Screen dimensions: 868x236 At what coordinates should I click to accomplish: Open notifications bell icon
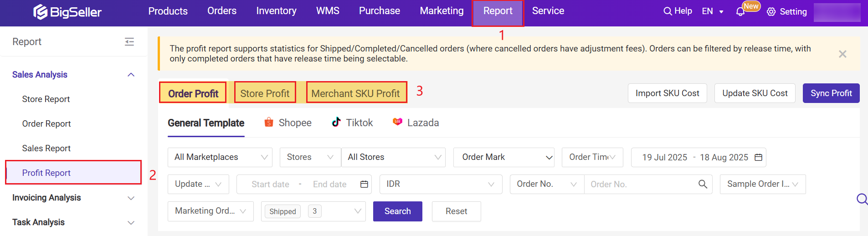click(740, 12)
